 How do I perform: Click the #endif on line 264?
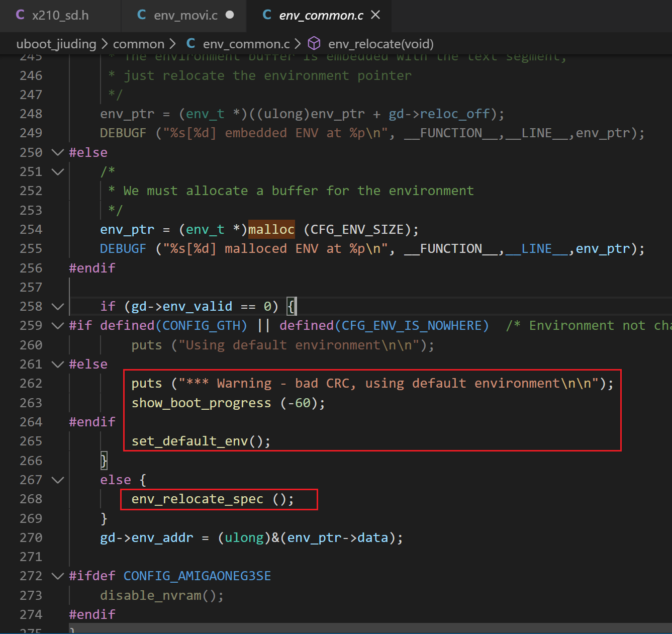pos(92,422)
